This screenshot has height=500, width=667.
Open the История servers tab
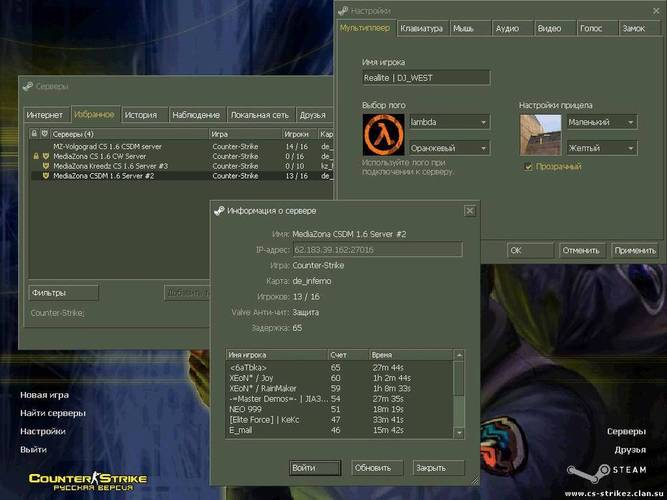coord(141,115)
